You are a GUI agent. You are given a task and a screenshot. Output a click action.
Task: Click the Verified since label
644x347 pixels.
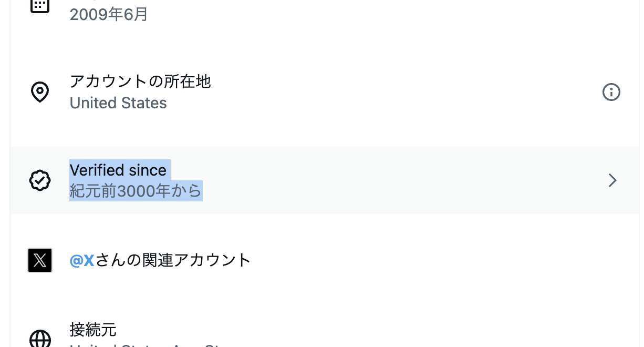pyautogui.click(x=118, y=170)
